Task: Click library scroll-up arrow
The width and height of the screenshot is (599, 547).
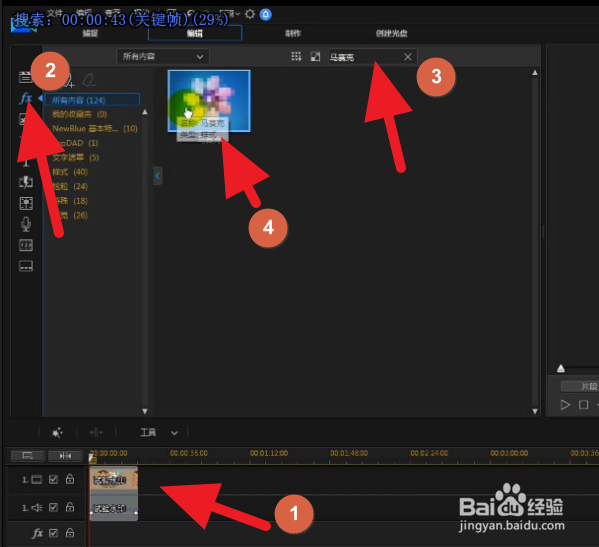Action: point(535,73)
